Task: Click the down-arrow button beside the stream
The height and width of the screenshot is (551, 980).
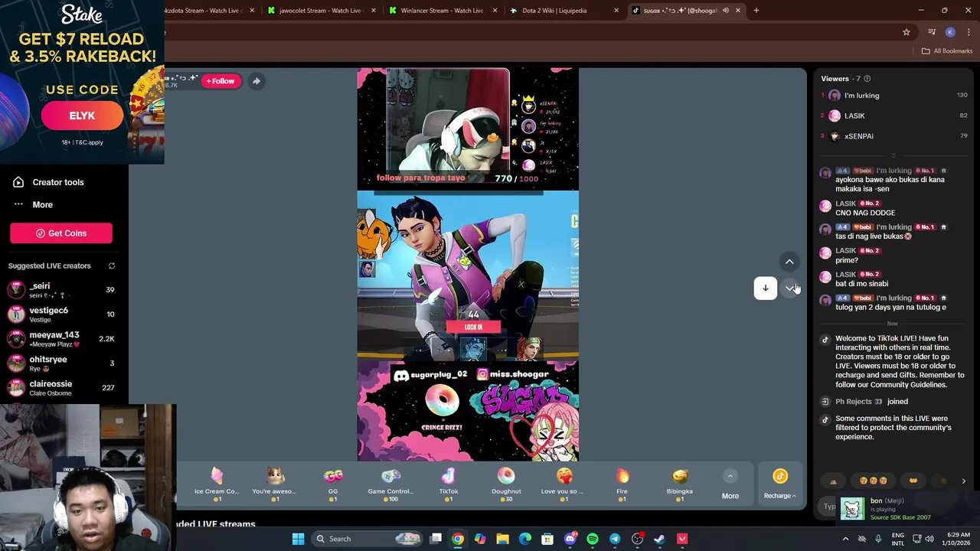Action: (x=765, y=288)
